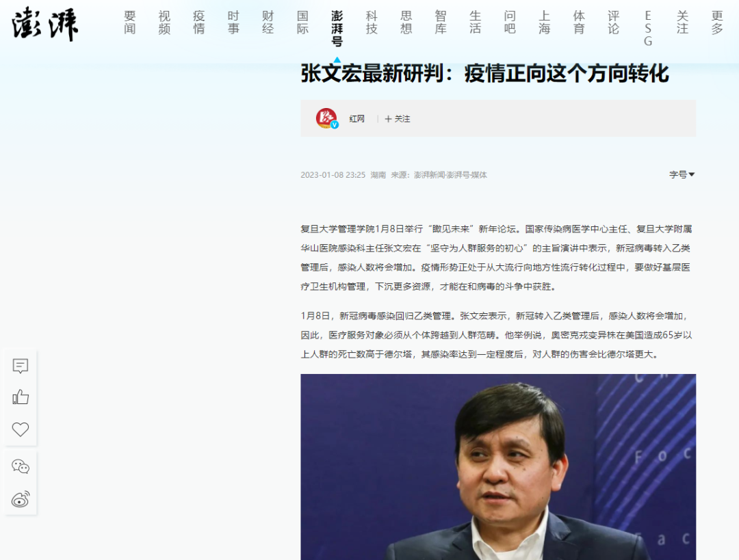This screenshot has width=739, height=560.
Task: Click the 澎湃 logo at top left
Action: click(x=44, y=23)
